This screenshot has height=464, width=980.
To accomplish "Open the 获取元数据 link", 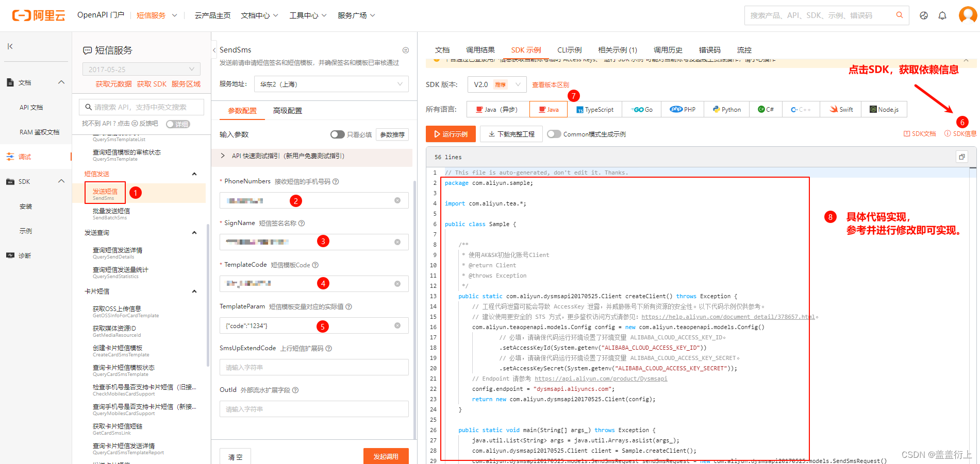I will tap(113, 84).
